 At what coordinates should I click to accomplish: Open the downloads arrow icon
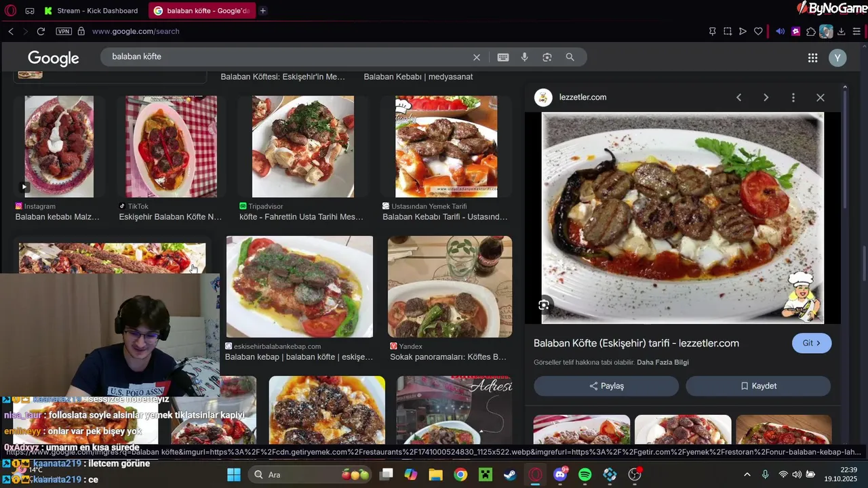click(x=842, y=31)
